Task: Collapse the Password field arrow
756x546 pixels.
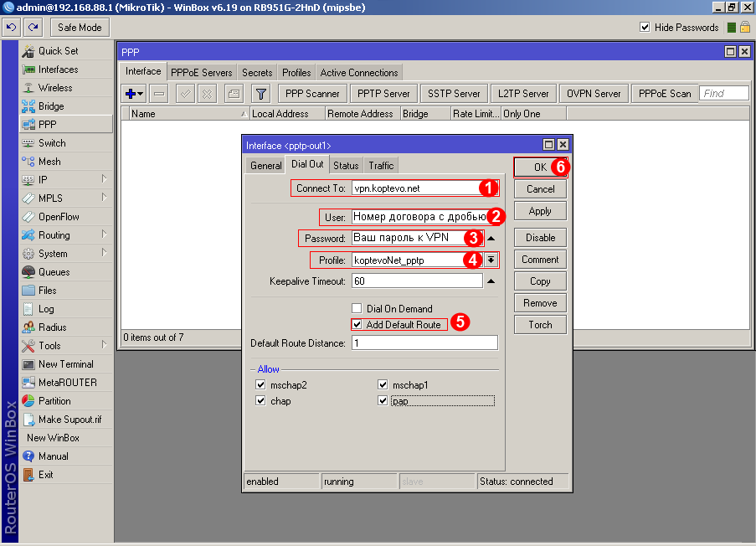Action: pos(491,239)
